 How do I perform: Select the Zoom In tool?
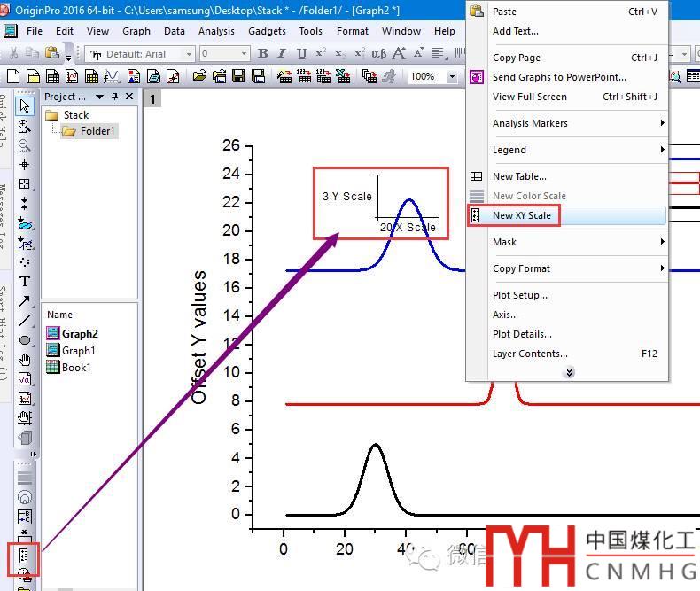coord(25,126)
